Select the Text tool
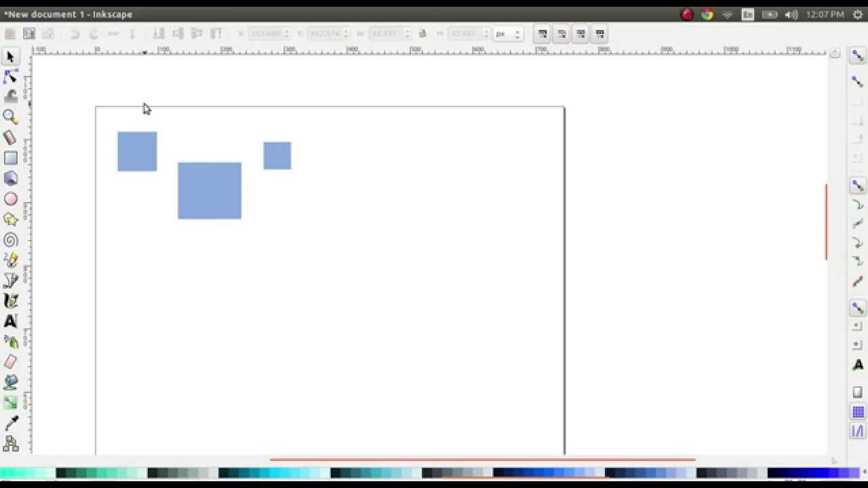Screen dimensions: 868x488 (10, 321)
